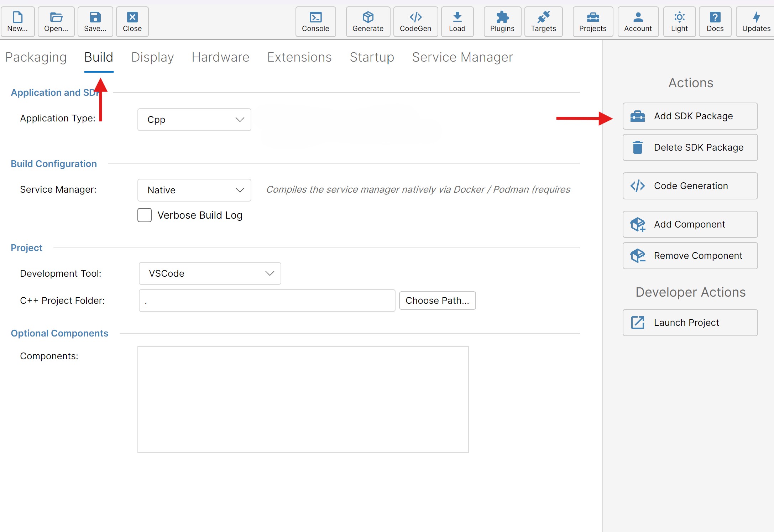Click the Remove Component button
Viewport: 774px width, 532px height.
(690, 256)
